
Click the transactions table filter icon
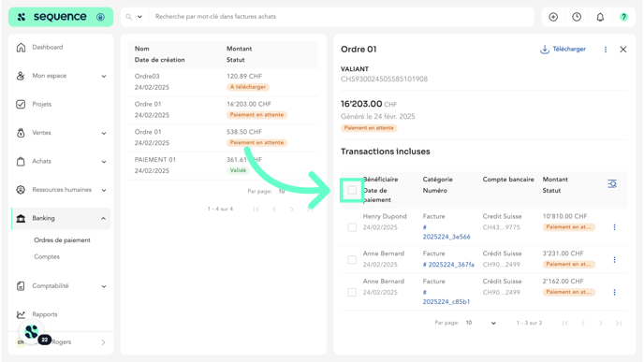click(x=612, y=183)
